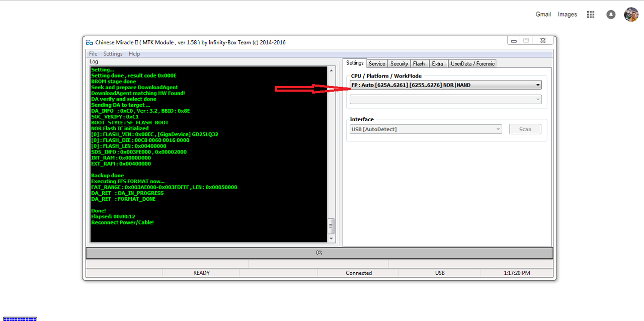Image resolution: width=644 pixels, height=321 pixels.
Task: Open Google notifications bell icon
Action: (611, 15)
